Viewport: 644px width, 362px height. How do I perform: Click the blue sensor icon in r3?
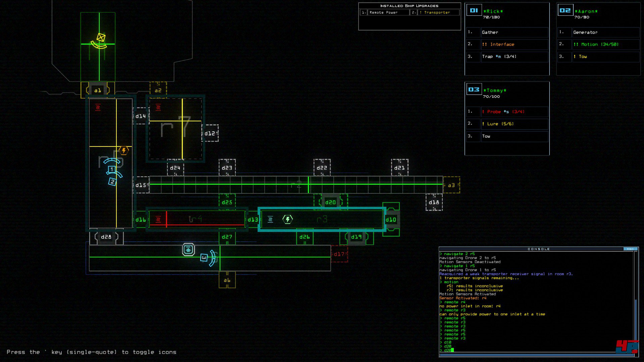[270, 220]
